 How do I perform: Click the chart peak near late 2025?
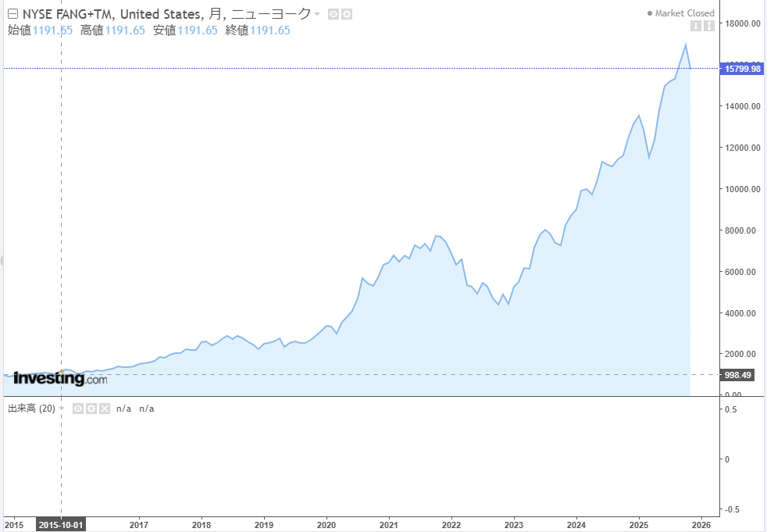point(686,45)
